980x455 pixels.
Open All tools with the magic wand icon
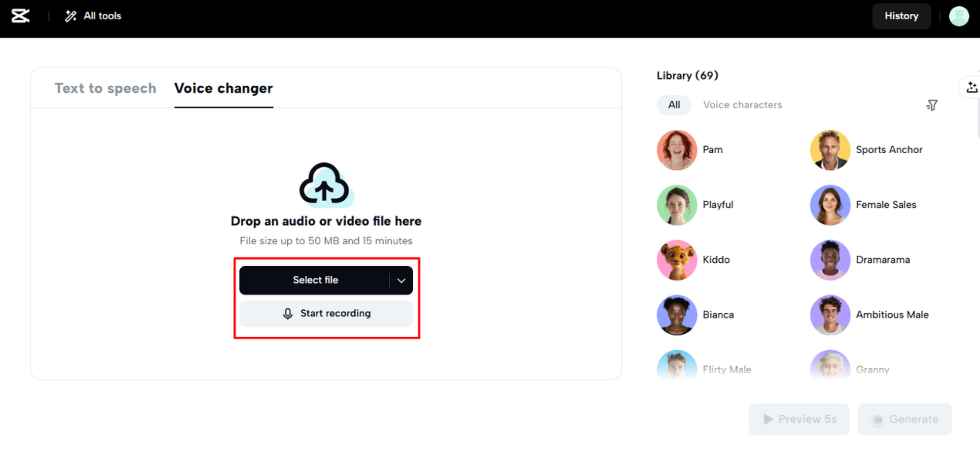pyautogui.click(x=70, y=16)
